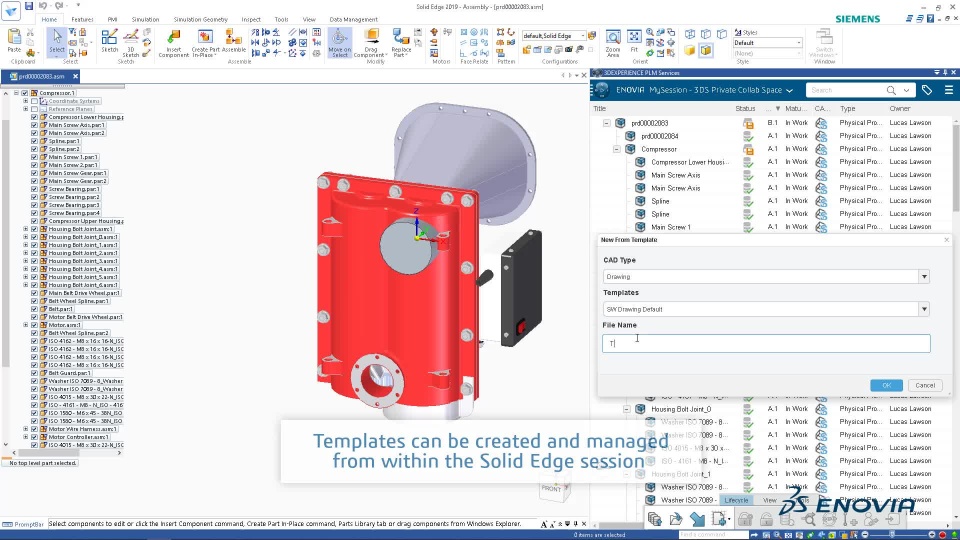Click the PathFinder horizontal scrollbar
This screenshot has height=540, width=960.
coord(66,453)
